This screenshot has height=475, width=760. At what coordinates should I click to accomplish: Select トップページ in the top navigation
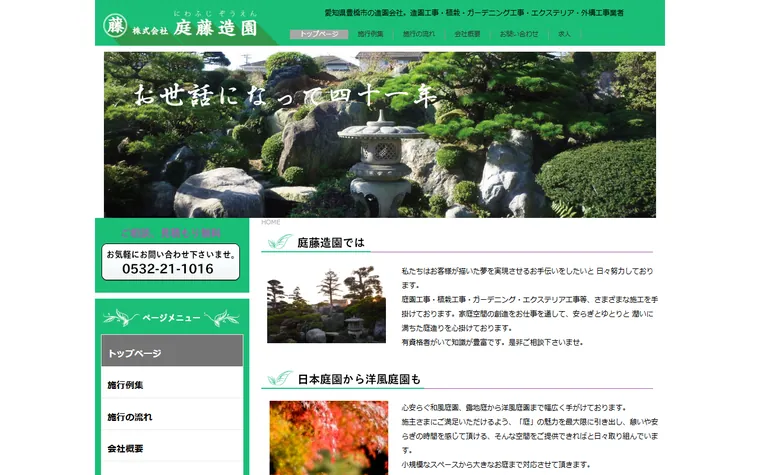click(x=319, y=34)
